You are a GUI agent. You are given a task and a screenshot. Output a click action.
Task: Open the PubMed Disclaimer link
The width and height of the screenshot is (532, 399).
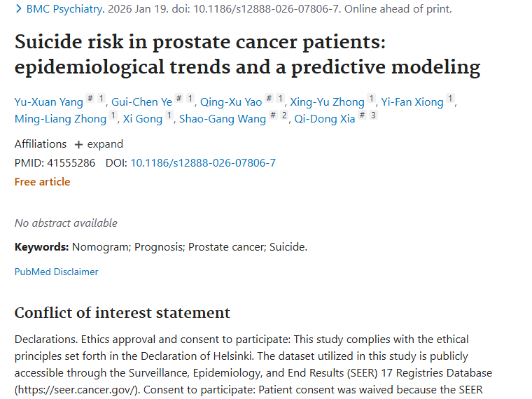click(x=57, y=272)
